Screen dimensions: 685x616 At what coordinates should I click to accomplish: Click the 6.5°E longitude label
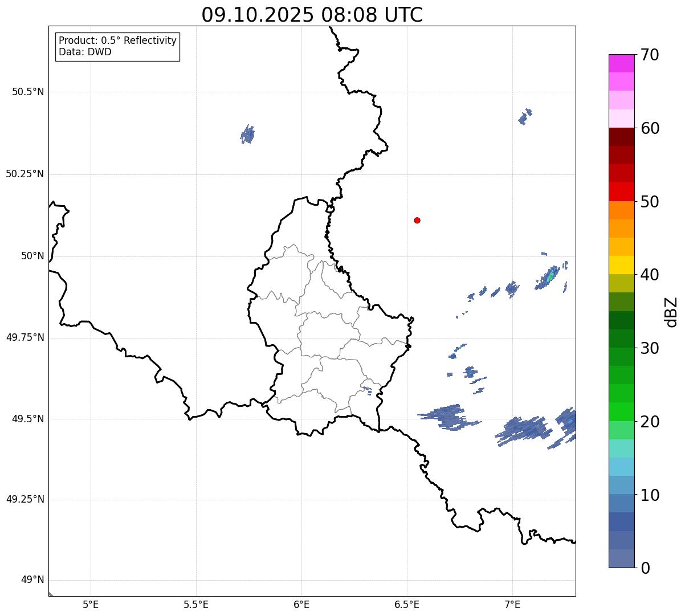point(407,604)
